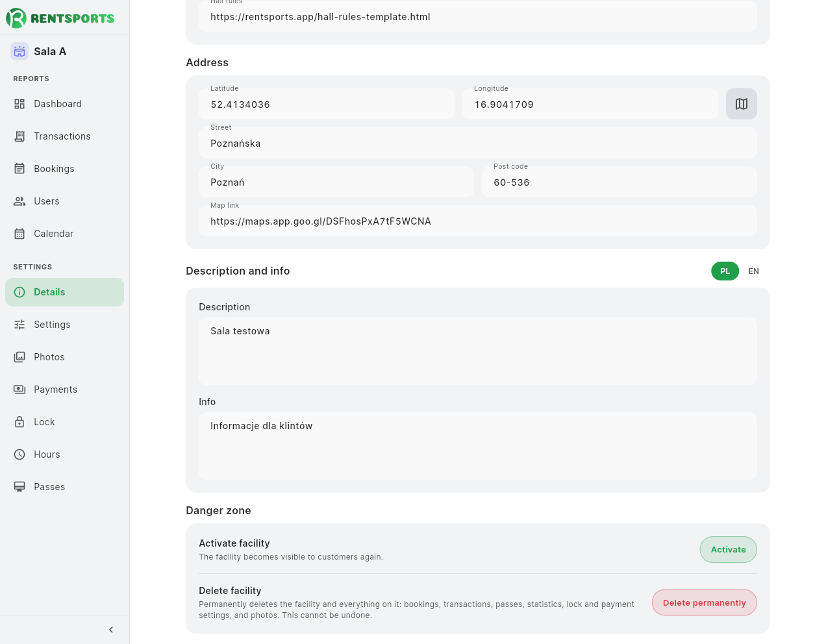This screenshot has width=826, height=644.
Task: Switch description language to EN
Action: point(753,271)
